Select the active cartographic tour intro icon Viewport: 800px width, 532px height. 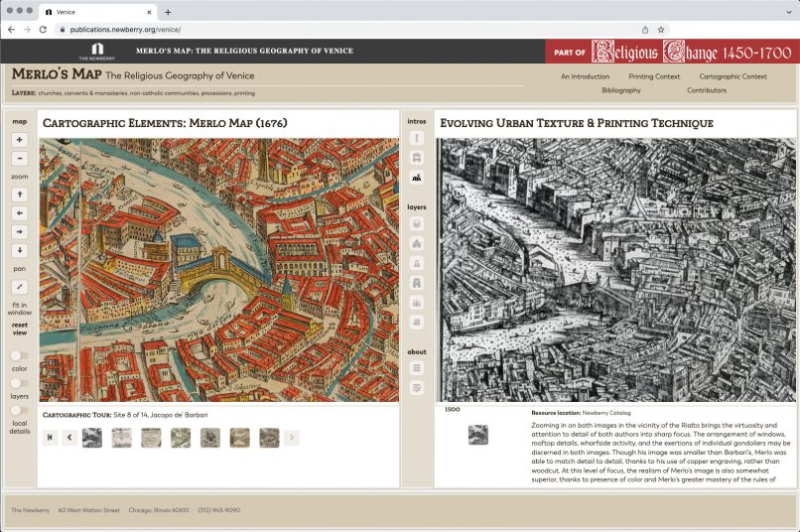point(417,178)
